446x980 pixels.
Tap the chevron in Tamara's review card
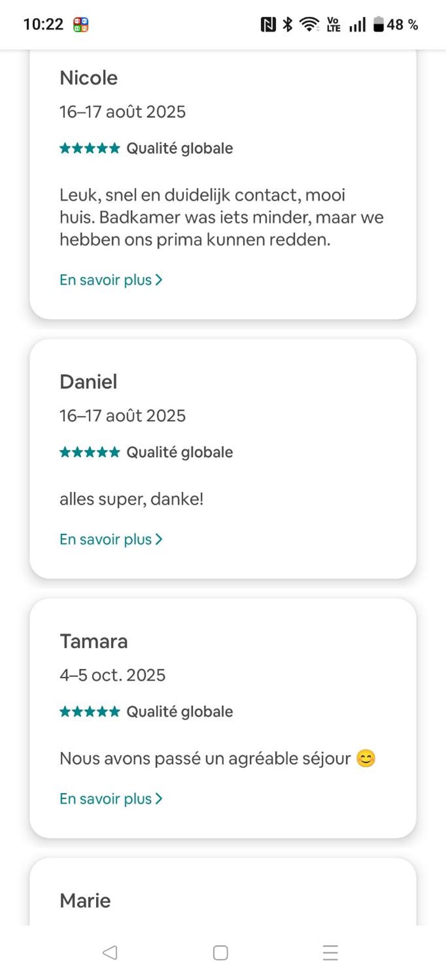[x=159, y=798]
